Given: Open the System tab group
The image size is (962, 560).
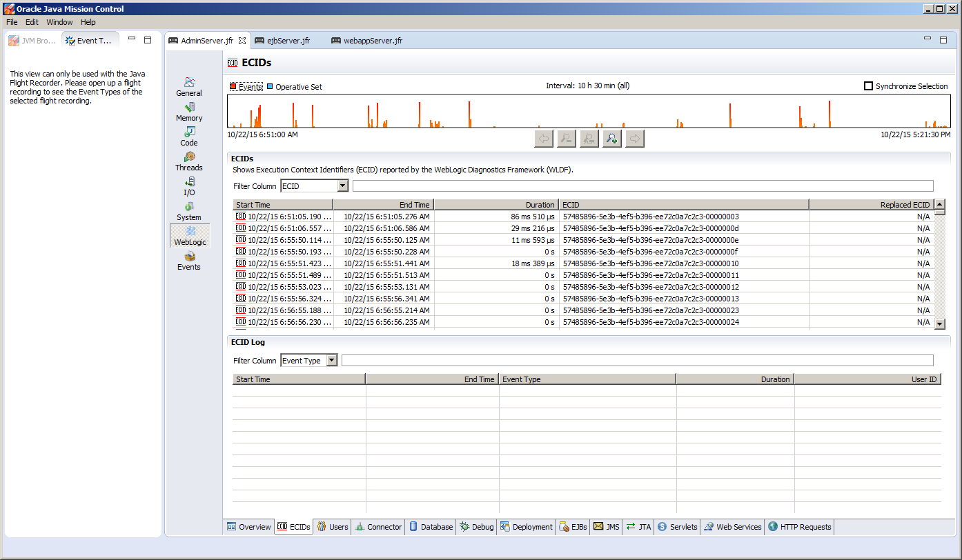Looking at the screenshot, I should point(189,211).
